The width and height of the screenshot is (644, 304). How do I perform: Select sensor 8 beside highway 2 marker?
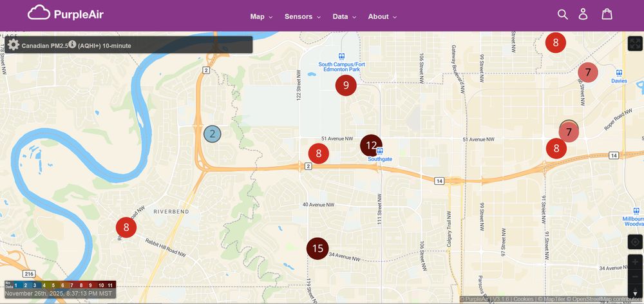[x=319, y=154]
